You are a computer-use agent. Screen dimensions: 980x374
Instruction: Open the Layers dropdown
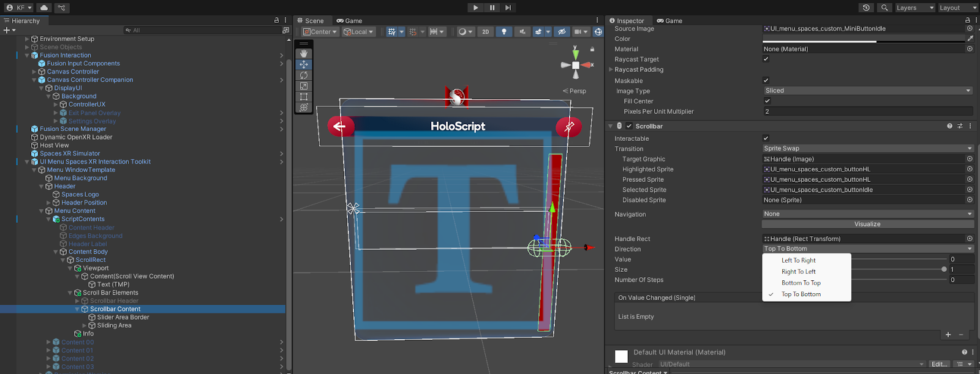click(x=914, y=7)
